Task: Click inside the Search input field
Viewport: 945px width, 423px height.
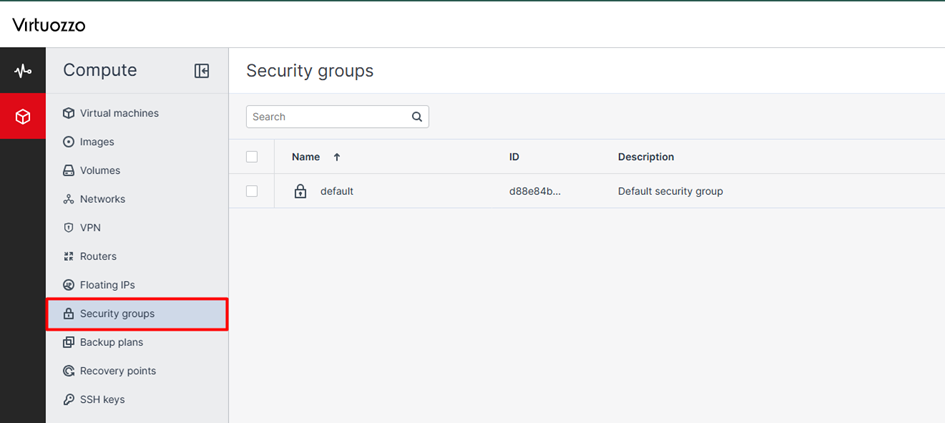Action: pyautogui.click(x=328, y=117)
